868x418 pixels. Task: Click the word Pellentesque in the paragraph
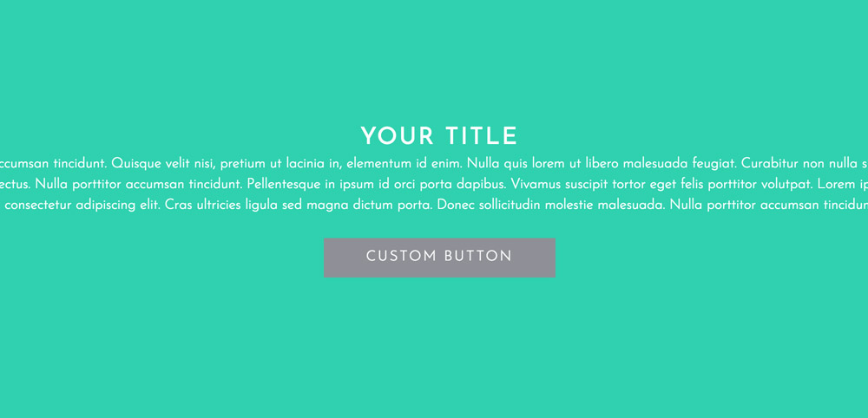tap(284, 185)
